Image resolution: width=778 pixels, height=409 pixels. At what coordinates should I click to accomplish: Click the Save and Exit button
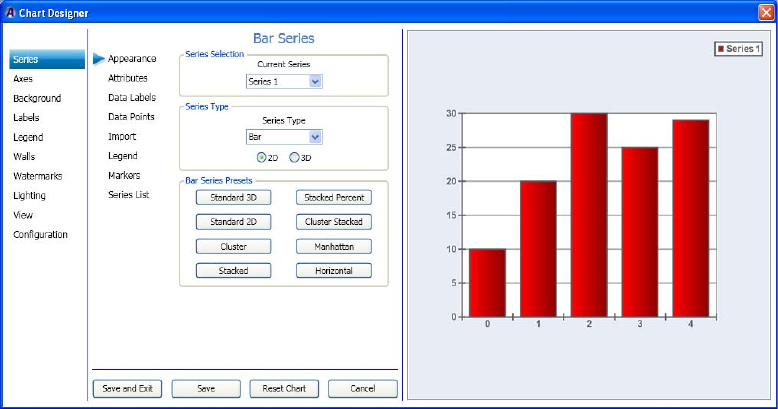pos(128,389)
